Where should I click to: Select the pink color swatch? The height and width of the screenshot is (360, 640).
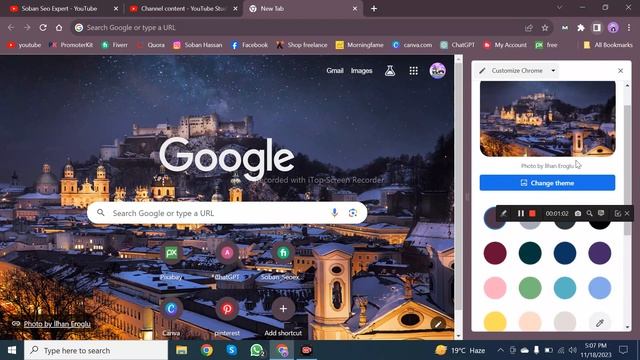click(x=495, y=288)
